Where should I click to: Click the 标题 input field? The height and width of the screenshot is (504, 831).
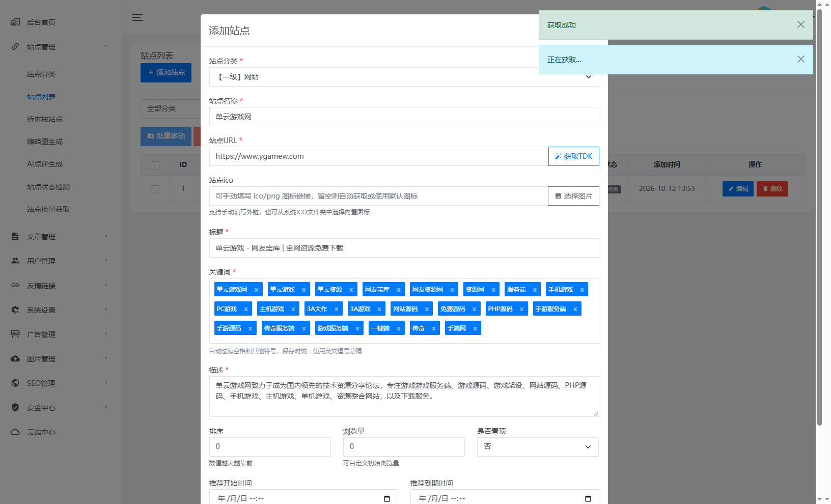(404, 248)
